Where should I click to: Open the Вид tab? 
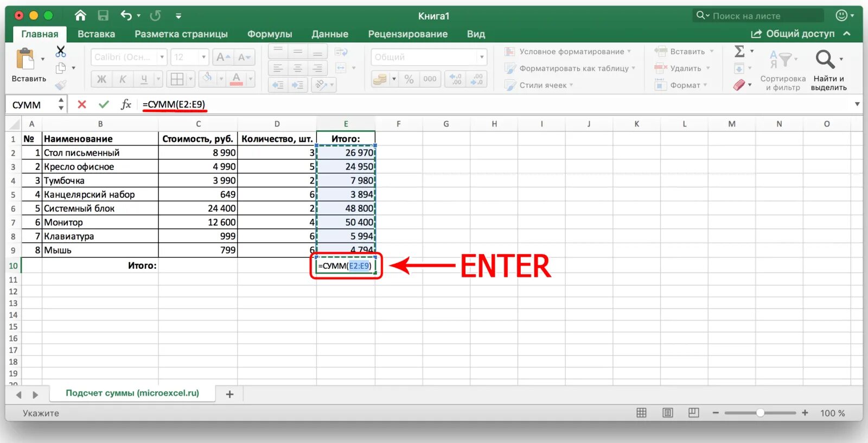click(476, 34)
